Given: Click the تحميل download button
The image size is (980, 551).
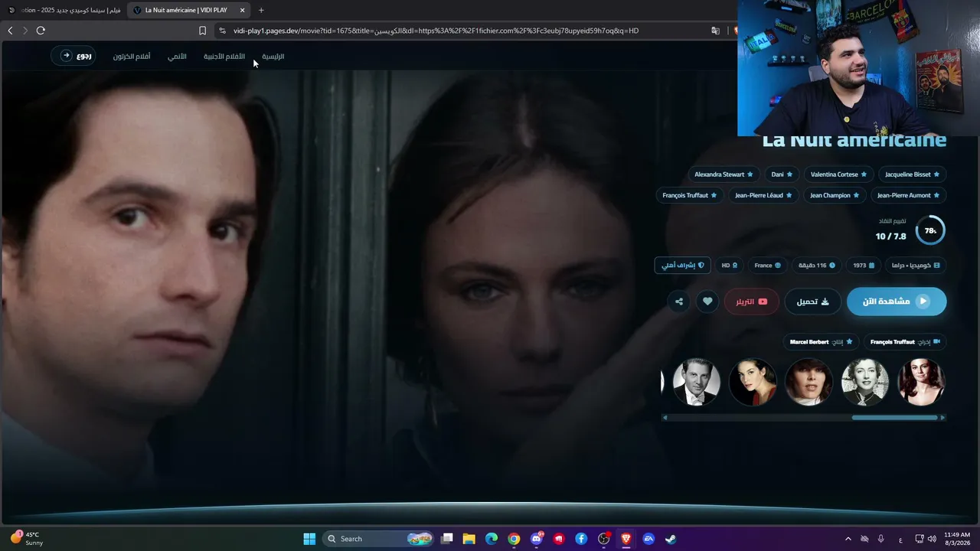Looking at the screenshot, I should tap(812, 302).
